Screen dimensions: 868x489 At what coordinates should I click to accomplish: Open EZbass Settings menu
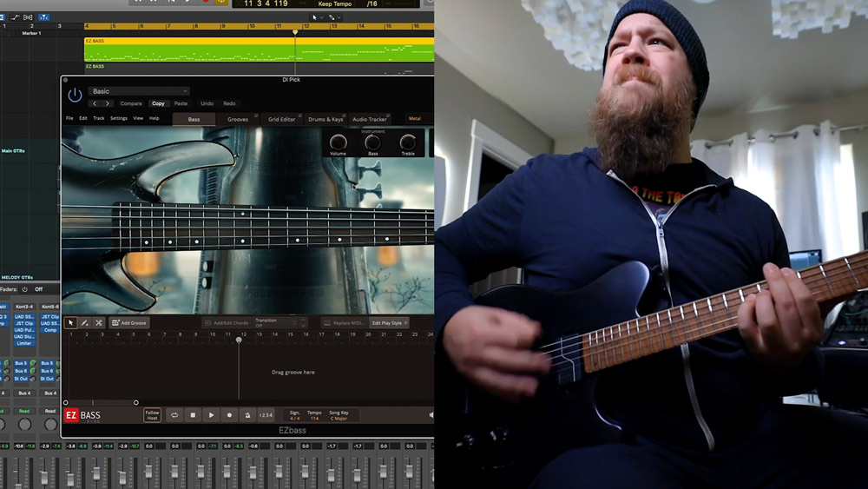click(x=118, y=118)
